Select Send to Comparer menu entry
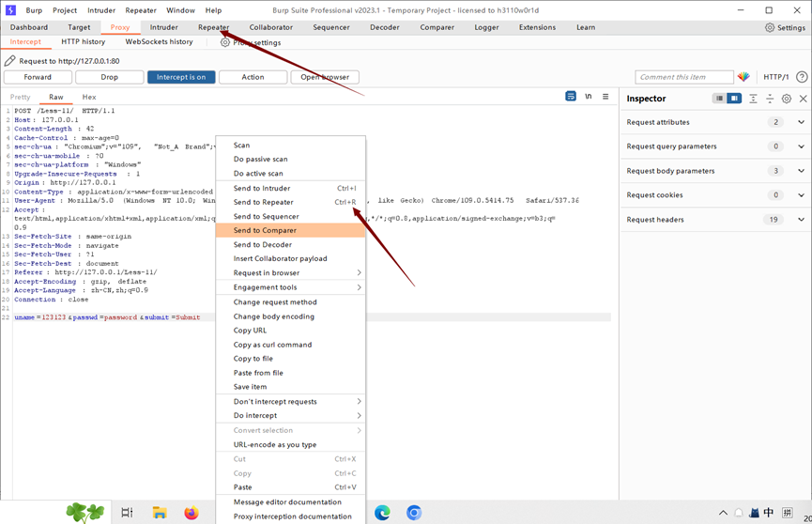Viewport: 812px width, 524px height. 290,230
